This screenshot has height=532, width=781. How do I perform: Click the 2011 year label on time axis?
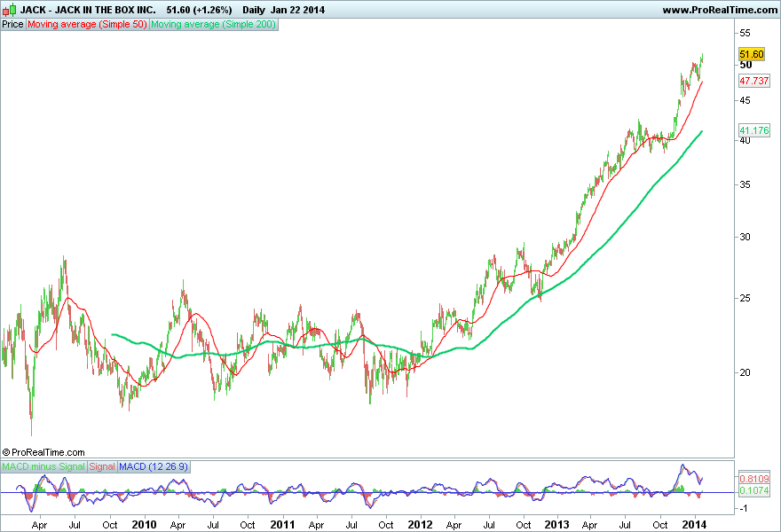pyautogui.click(x=282, y=525)
